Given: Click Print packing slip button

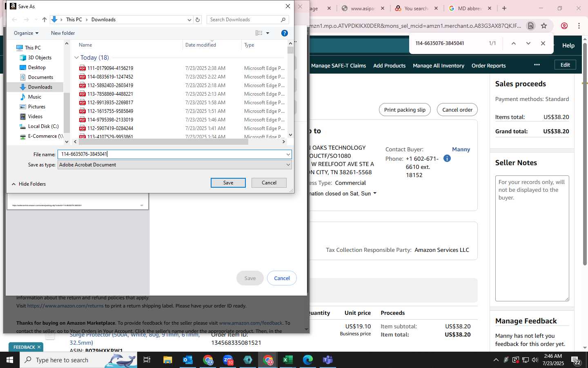Looking at the screenshot, I should click(405, 110).
